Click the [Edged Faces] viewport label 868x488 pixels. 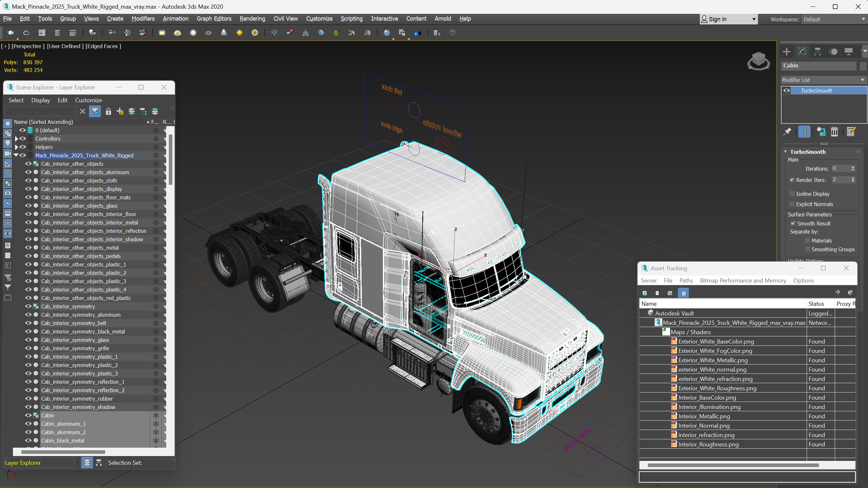click(103, 46)
